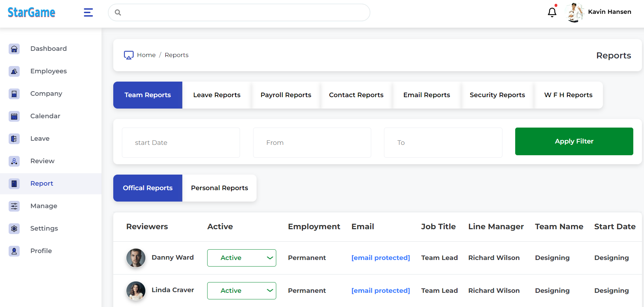The image size is (644, 307).
Task: Open Kavin Hansen user profile menu
Action: [x=599, y=12]
